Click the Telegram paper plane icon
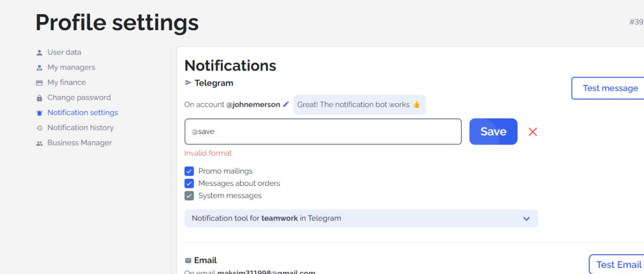The image size is (644, 274). (x=188, y=83)
